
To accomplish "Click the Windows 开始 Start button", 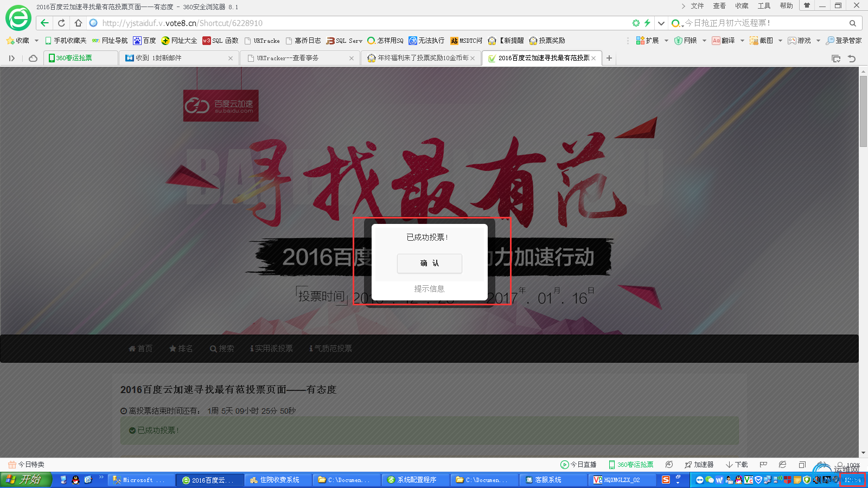I will (25, 479).
